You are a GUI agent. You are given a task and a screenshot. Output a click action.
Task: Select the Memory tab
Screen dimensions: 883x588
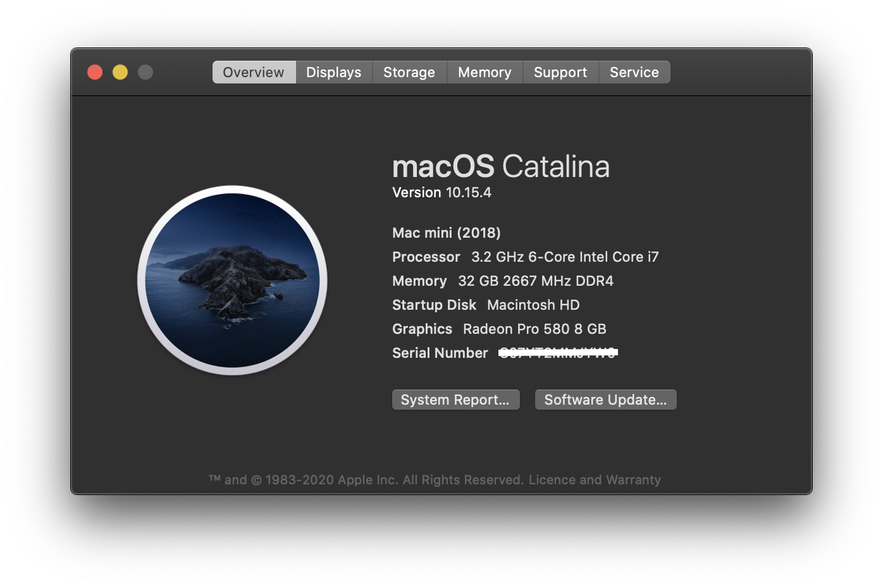click(x=485, y=72)
